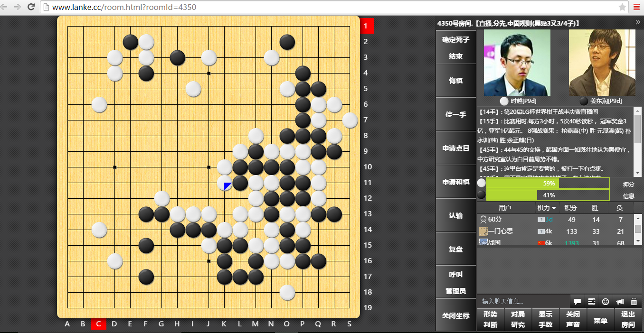Click the 悔棋 undo button

456,81
